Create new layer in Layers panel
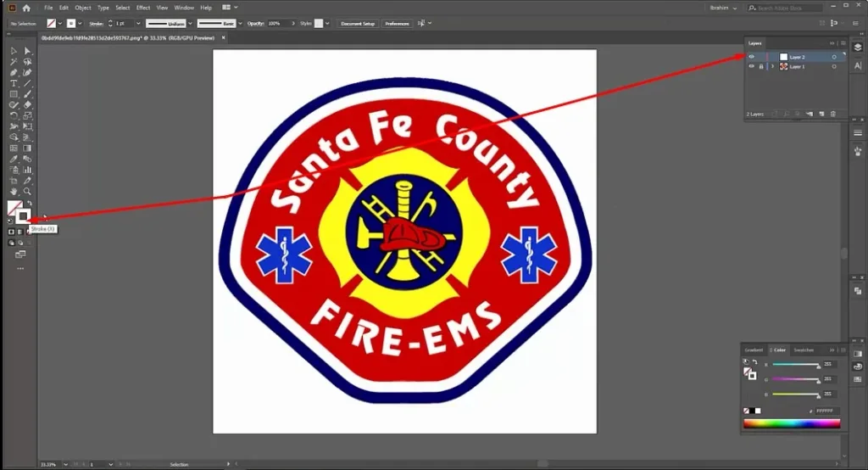This screenshot has height=470, width=868. tap(821, 115)
